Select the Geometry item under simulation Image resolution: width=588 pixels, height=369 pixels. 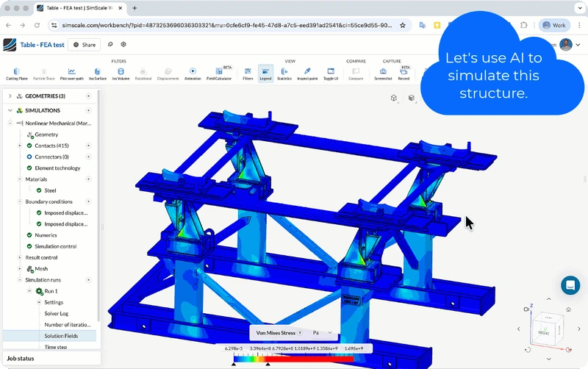tap(46, 135)
